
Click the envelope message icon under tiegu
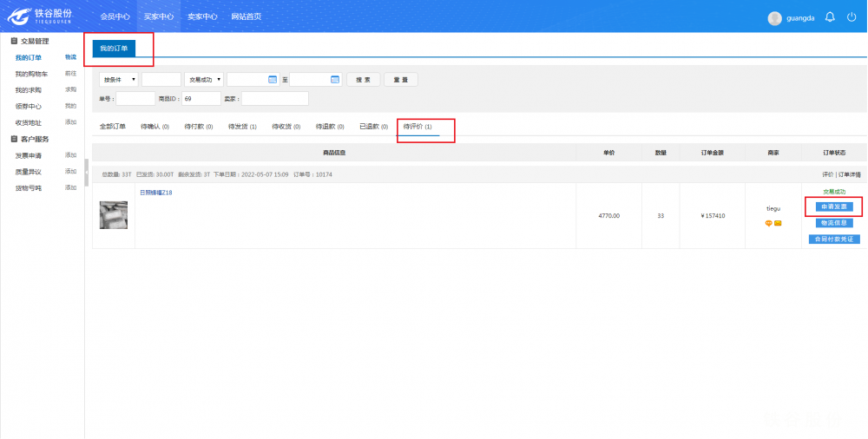778,223
